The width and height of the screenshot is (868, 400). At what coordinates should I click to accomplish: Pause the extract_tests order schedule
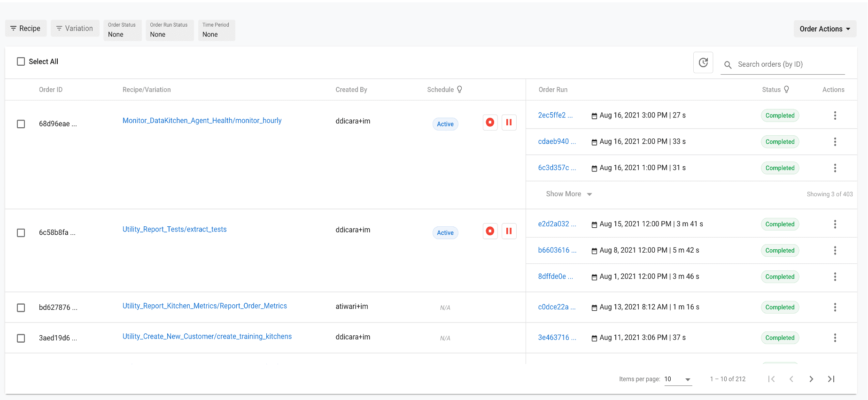pos(509,231)
